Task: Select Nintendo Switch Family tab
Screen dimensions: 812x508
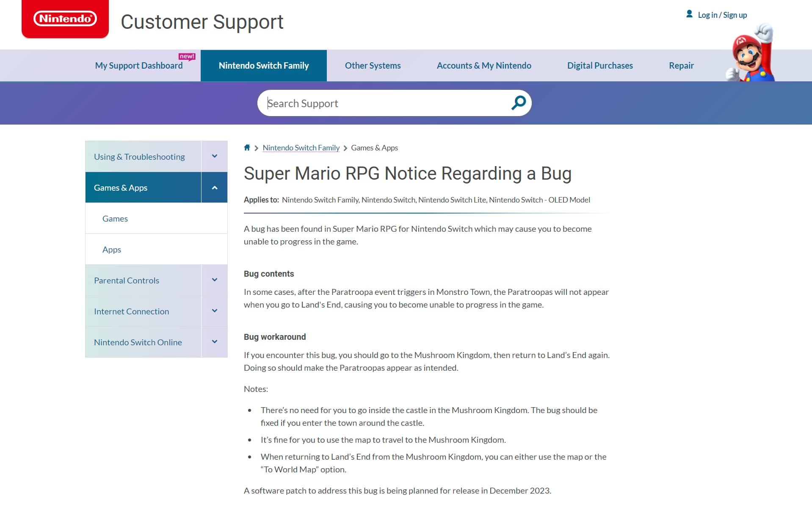Action: pos(264,66)
